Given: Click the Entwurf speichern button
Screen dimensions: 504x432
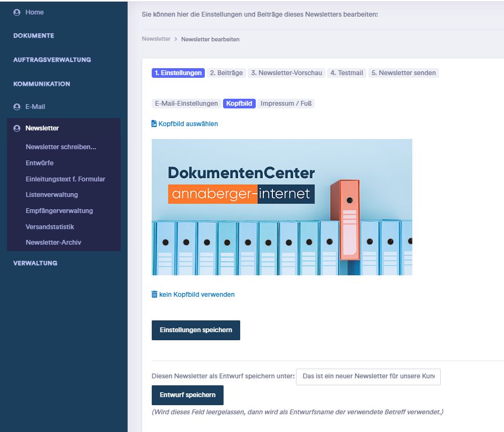Looking at the screenshot, I should 188,395.
